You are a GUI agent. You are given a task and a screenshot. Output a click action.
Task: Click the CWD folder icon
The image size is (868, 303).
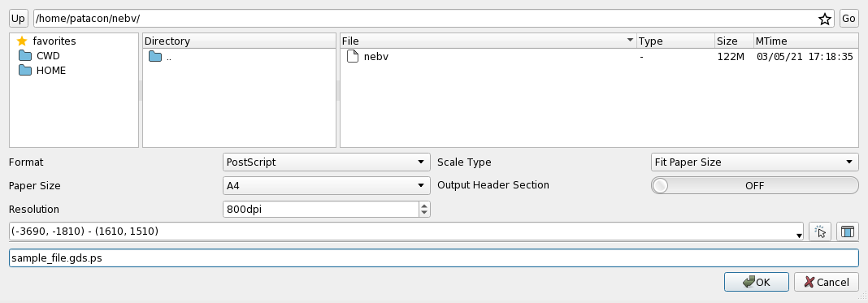pos(25,56)
